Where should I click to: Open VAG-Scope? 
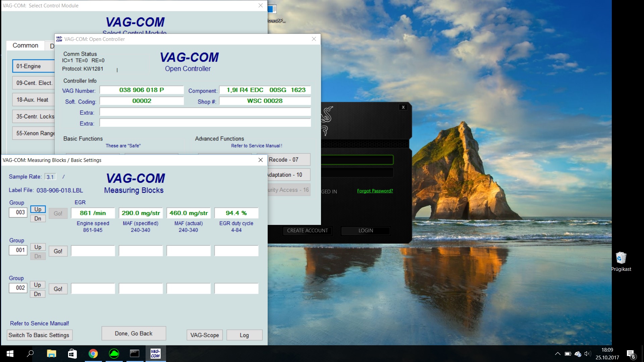[x=205, y=335]
